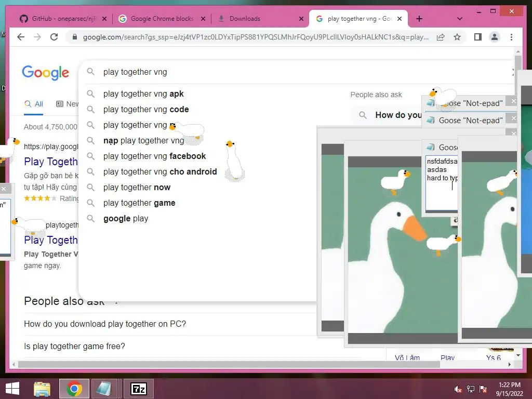Close the upper Goose Not-epad window
532x399 pixels.
pyautogui.click(x=514, y=101)
